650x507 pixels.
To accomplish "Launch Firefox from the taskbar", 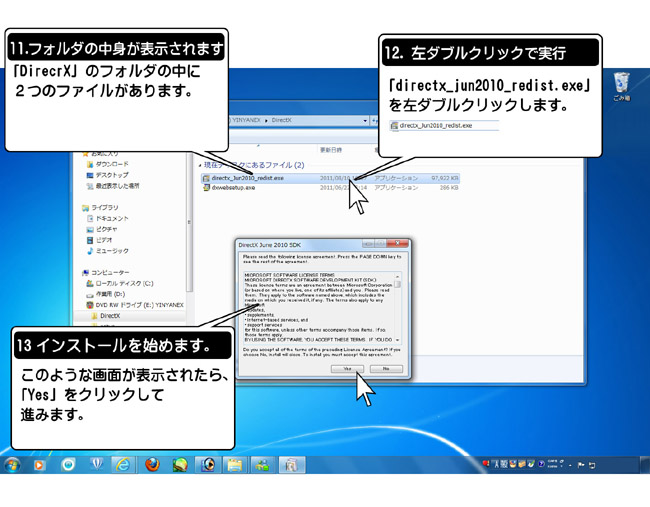I will (x=152, y=465).
